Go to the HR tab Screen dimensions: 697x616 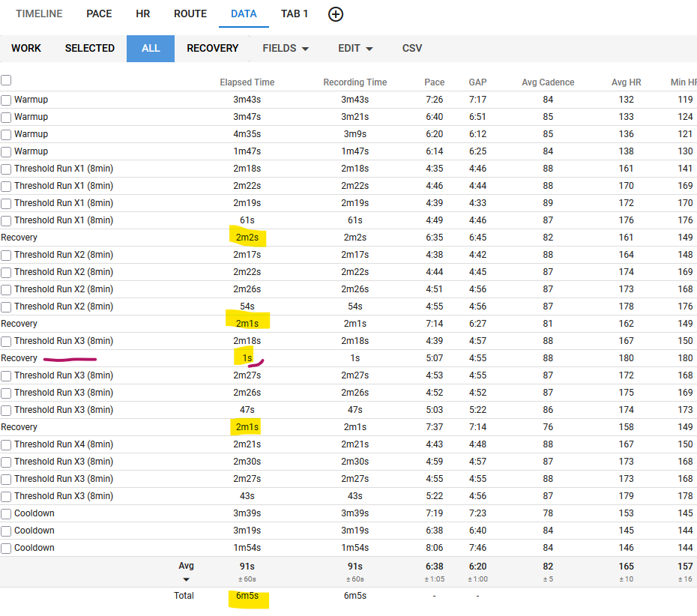142,13
